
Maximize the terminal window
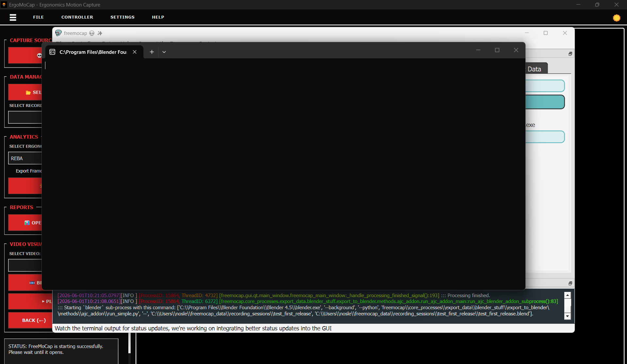tap(497, 50)
